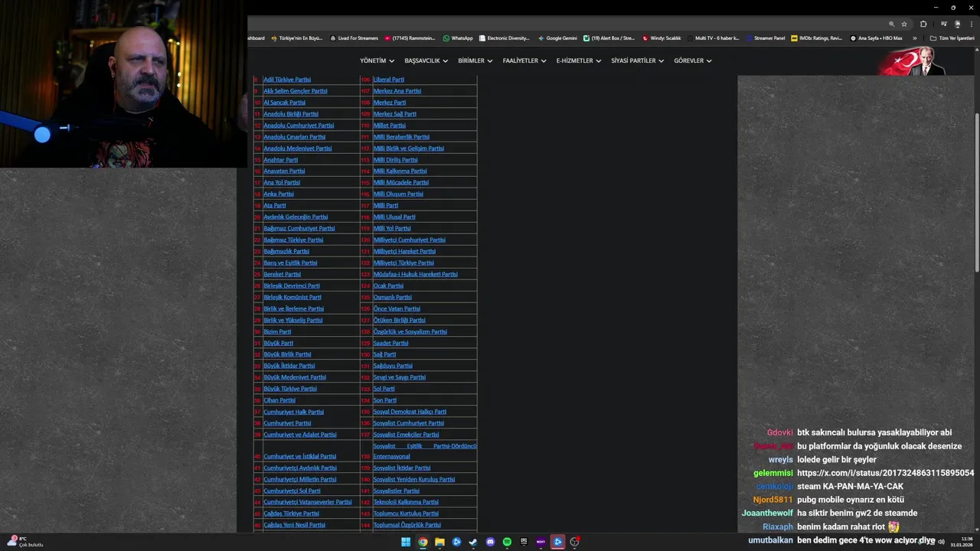Expand the E-HİZMETLER menu
Image resolution: width=980 pixels, height=551 pixels.
[579, 60]
